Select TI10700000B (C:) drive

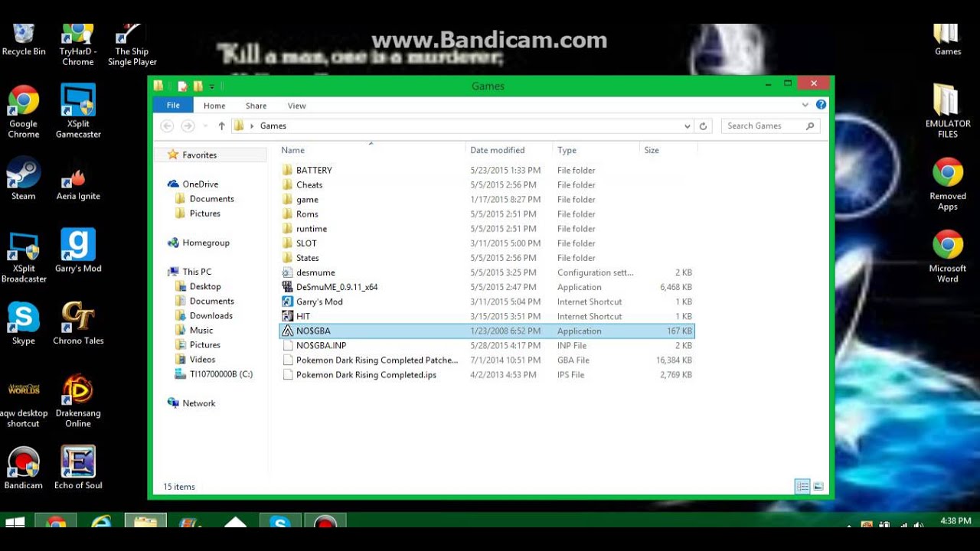(x=220, y=374)
